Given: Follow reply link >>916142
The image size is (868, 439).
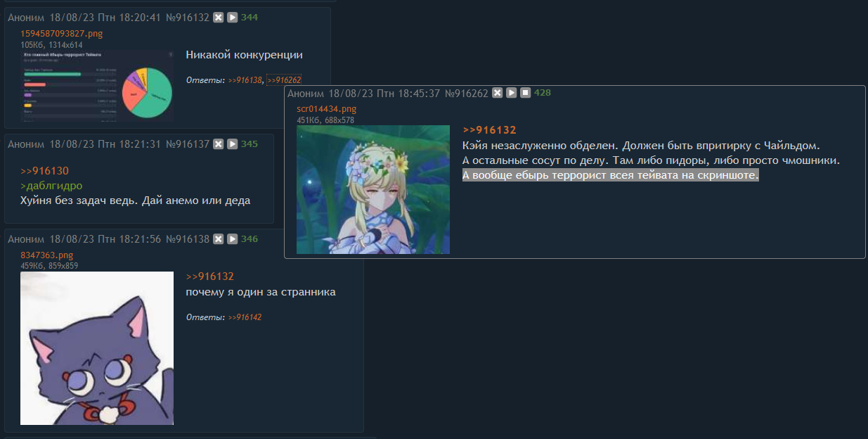Looking at the screenshot, I should coord(245,318).
